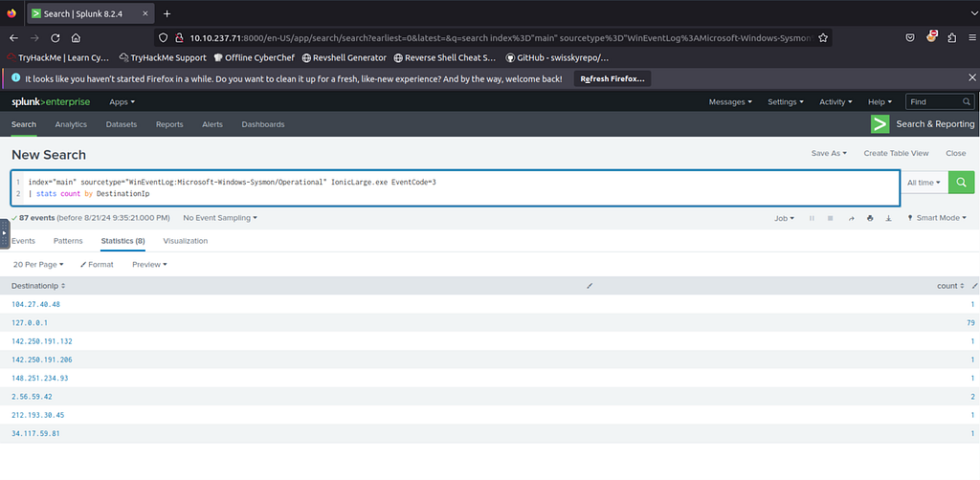Open the No Event Sampling dropdown
Screen dimensions: 980x480
tap(219, 218)
